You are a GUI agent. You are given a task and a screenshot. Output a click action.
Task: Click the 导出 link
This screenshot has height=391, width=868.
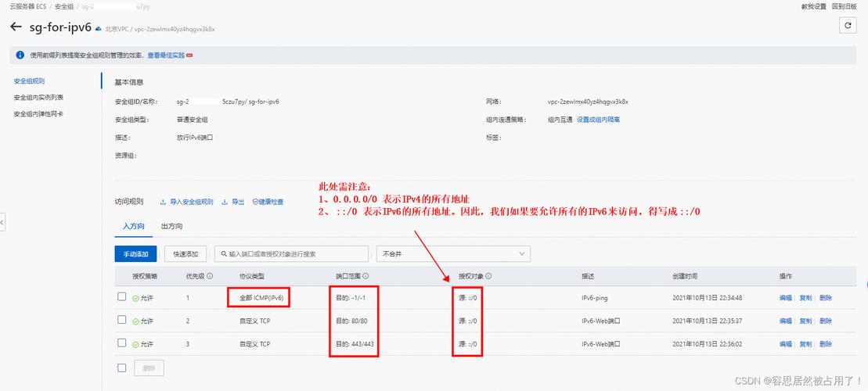[x=238, y=203]
